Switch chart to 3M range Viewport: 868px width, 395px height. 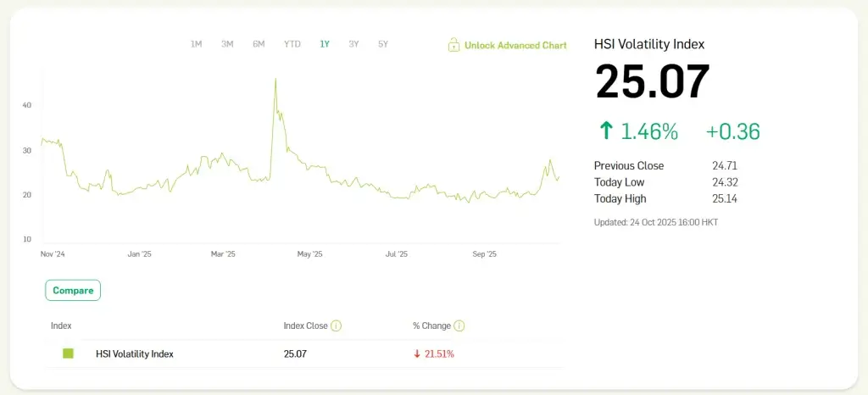[227, 44]
